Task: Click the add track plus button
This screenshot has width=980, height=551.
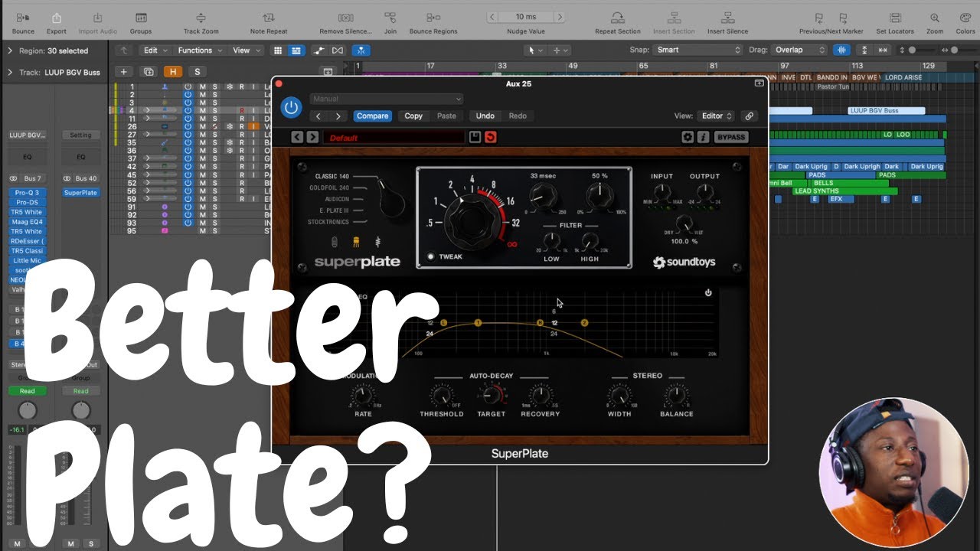Action: point(124,71)
